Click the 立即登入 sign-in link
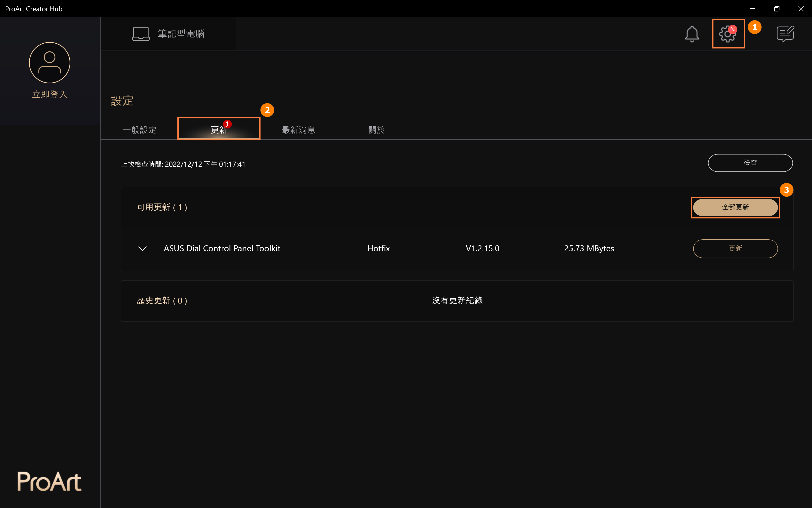 click(x=50, y=94)
